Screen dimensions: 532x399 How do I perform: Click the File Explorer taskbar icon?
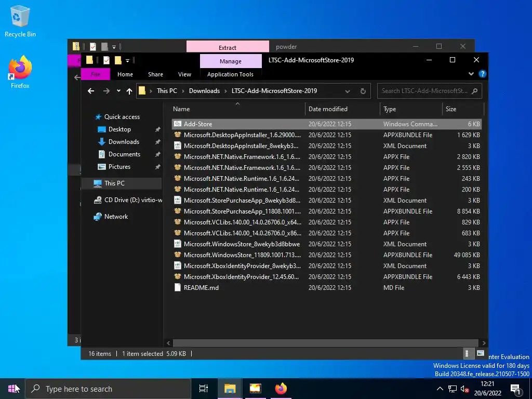pos(229,389)
